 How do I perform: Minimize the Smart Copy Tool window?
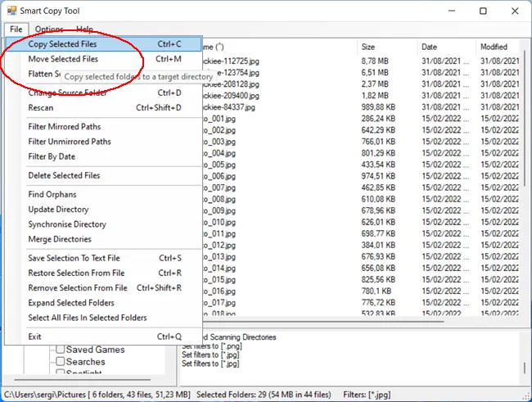click(452, 11)
